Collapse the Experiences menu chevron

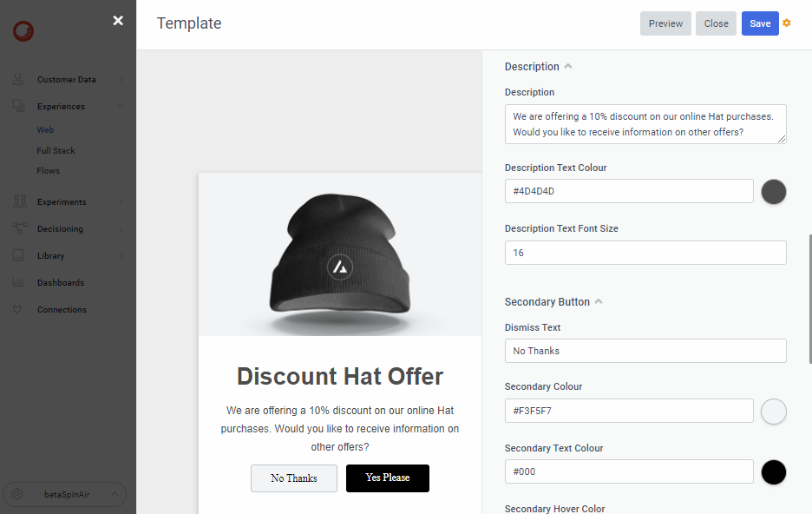coord(121,107)
